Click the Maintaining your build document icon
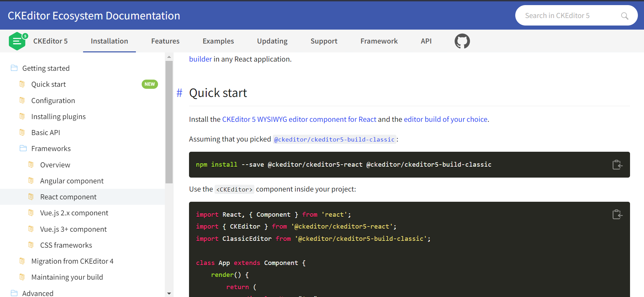Image resolution: width=644 pixels, height=297 pixels. point(22,277)
